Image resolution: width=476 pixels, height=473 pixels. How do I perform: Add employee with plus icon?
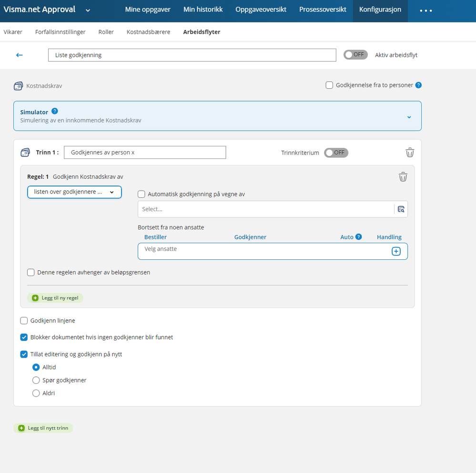tap(396, 251)
